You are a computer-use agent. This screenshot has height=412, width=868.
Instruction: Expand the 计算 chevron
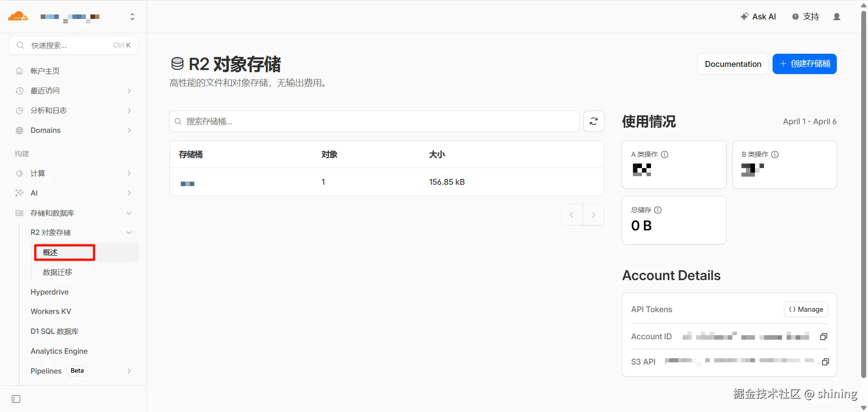tap(129, 173)
